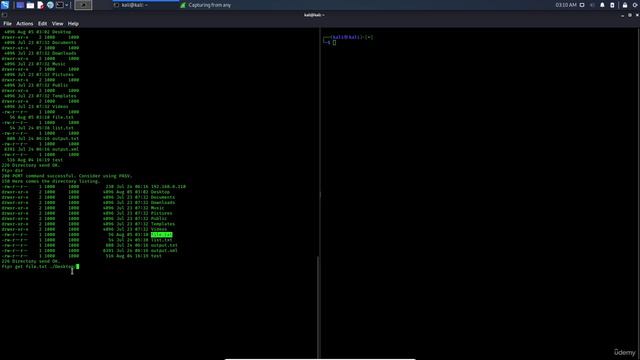The height and width of the screenshot is (360, 640).
Task: Click output.xml in lower listing
Action: 164,251
